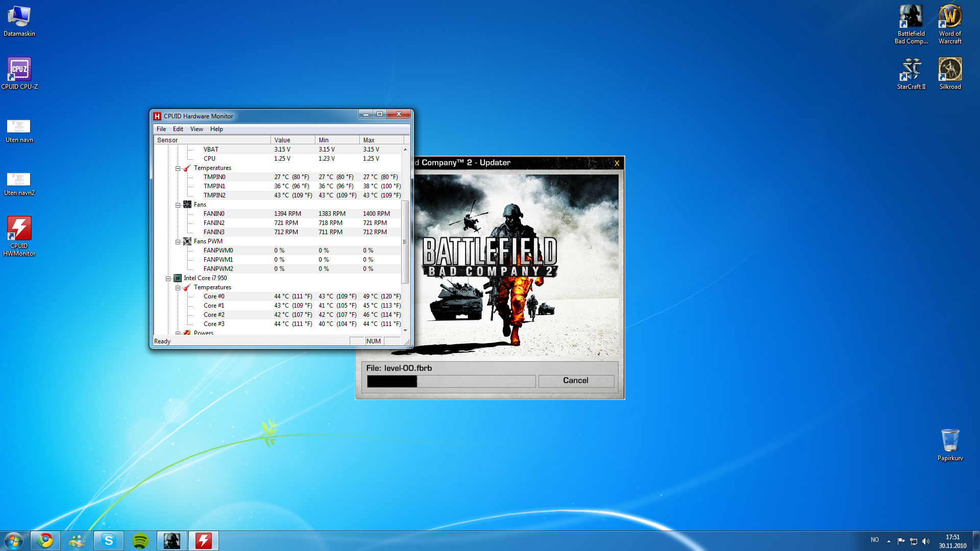
Task: Click the NO language indicator
Action: [875, 540]
